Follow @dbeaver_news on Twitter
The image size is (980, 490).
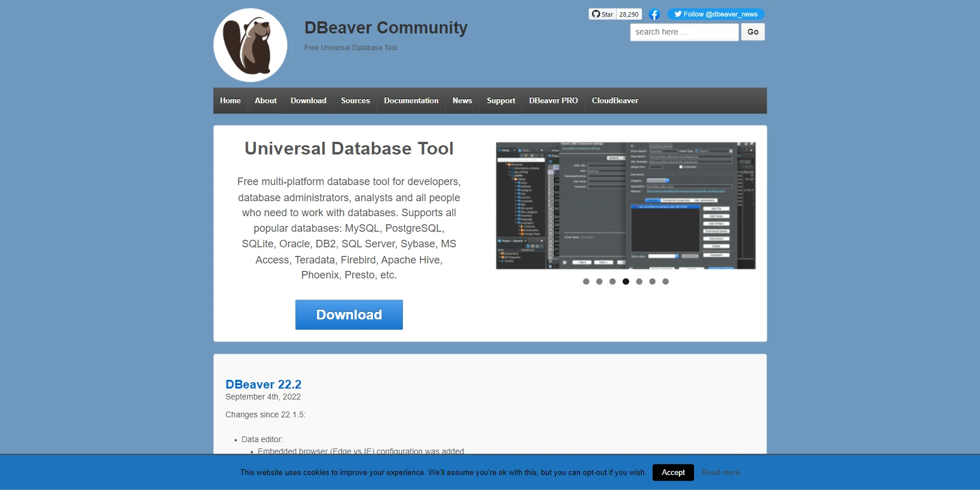[x=715, y=14]
